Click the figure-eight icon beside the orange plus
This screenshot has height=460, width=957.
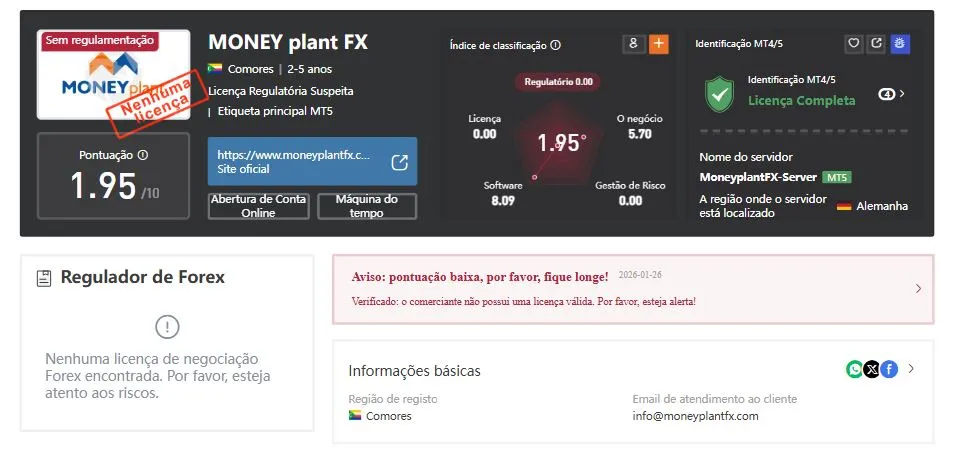[x=634, y=44]
